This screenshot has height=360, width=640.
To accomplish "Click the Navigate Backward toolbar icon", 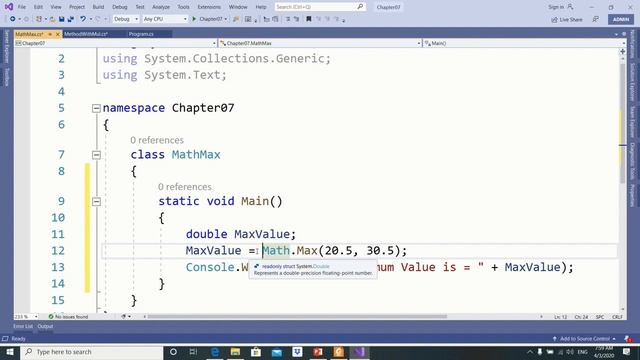I will click(12, 19).
